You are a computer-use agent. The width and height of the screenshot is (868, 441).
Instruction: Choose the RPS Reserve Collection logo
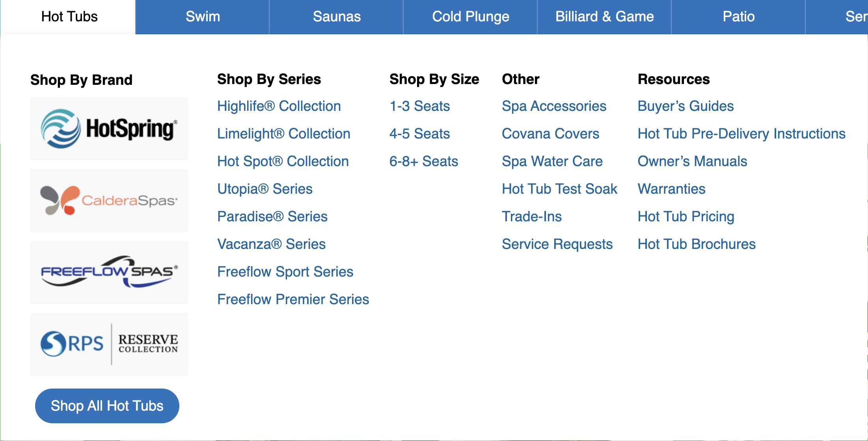pyautogui.click(x=109, y=344)
